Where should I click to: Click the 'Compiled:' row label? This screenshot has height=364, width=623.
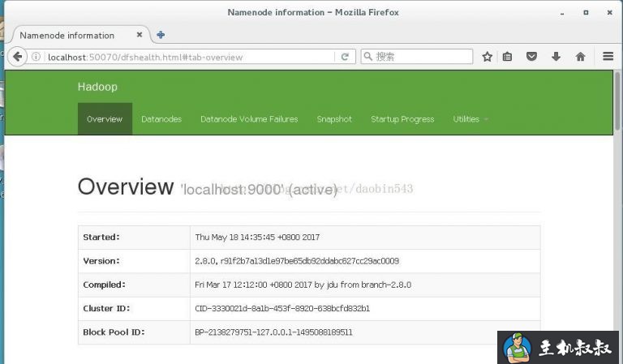click(104, 285)
